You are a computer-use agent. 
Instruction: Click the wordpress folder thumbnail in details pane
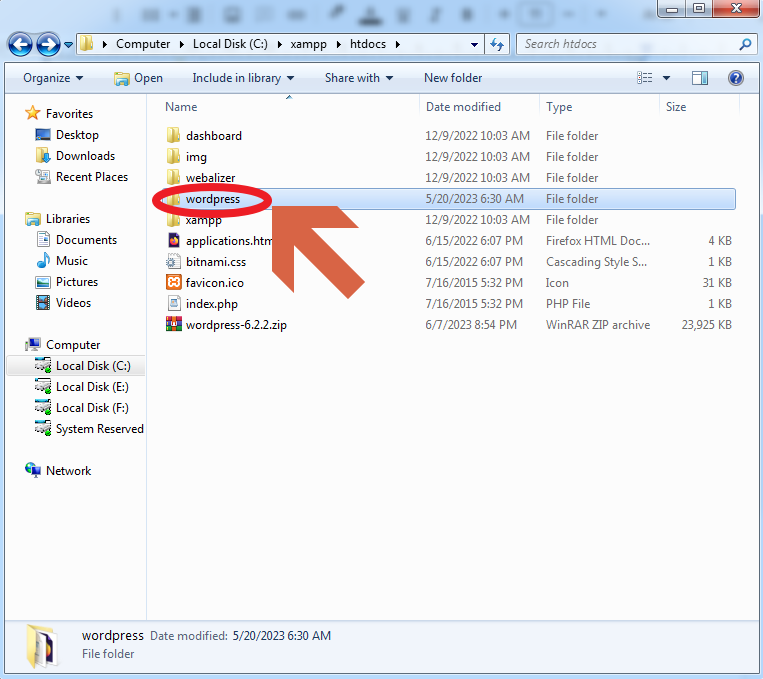click(x=42, y=646)
